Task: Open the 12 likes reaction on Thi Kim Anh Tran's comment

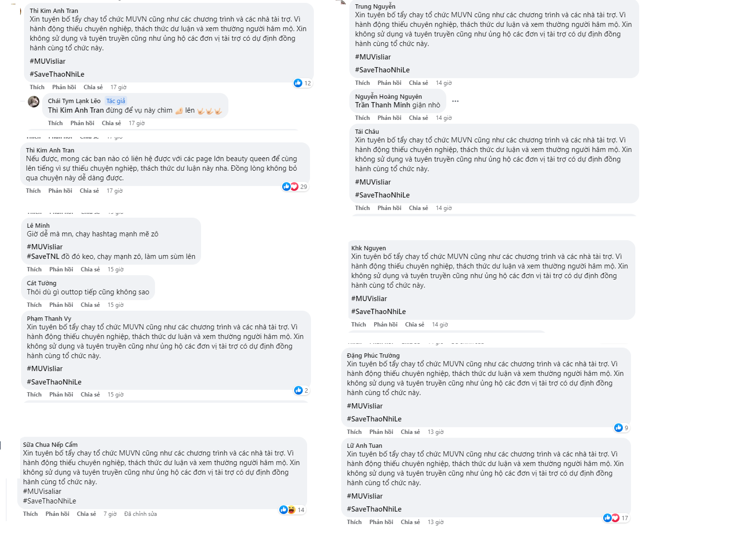Action: pos(302,83)
